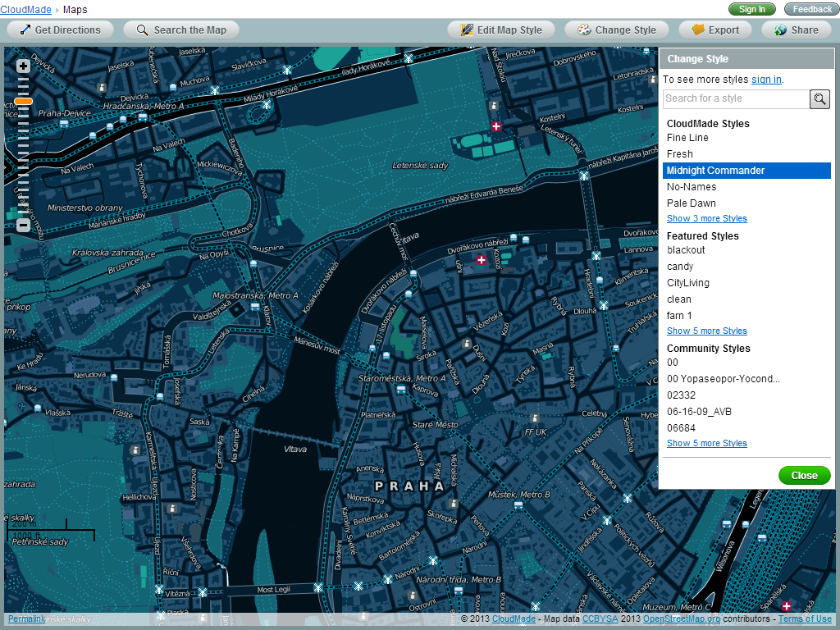The width and height of the screenshot is (840, 630).
Task: Open Share options via the share icon
Action: click(x=778, y=30)
